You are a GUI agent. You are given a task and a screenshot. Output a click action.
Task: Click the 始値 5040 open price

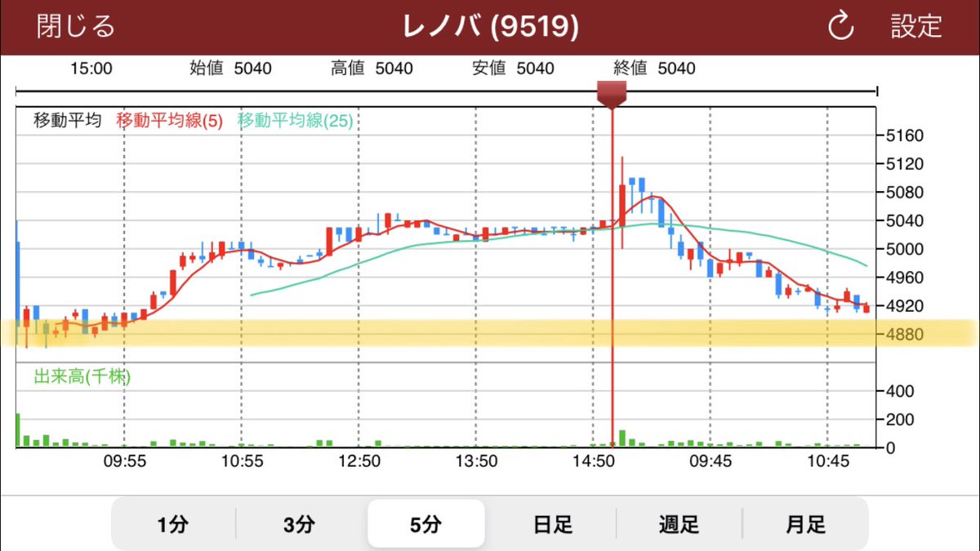pos(230,69)
